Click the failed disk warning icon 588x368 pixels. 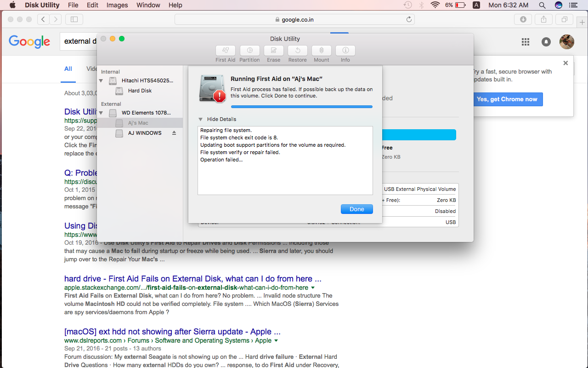click(x=212, y=89)
